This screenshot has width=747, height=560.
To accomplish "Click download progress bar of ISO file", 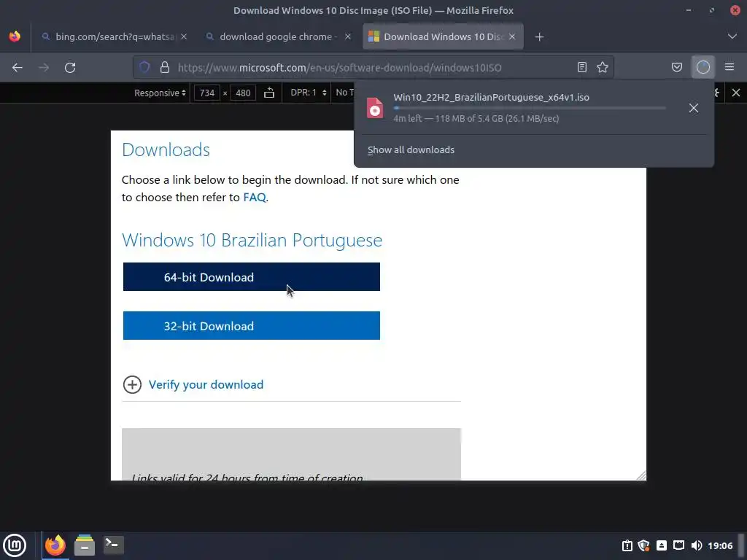I will pos(530,108).
